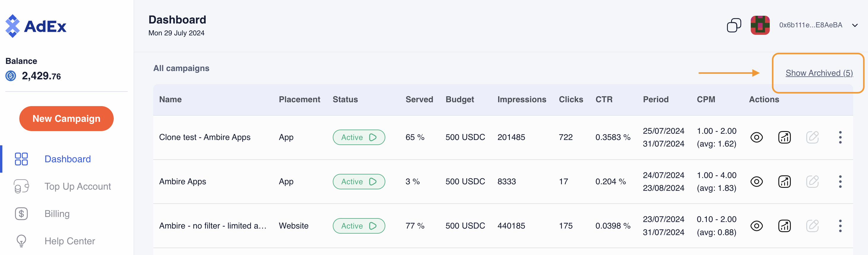Click the Name column header
868x255 pixels.
click(x=170, y=100)
